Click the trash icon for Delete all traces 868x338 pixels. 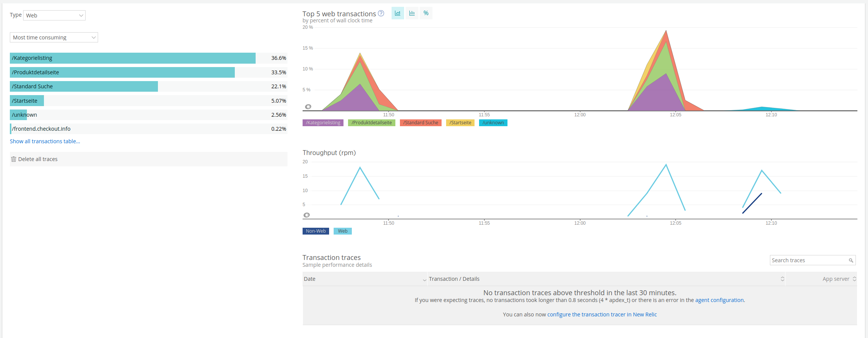[x=14, y=159]
